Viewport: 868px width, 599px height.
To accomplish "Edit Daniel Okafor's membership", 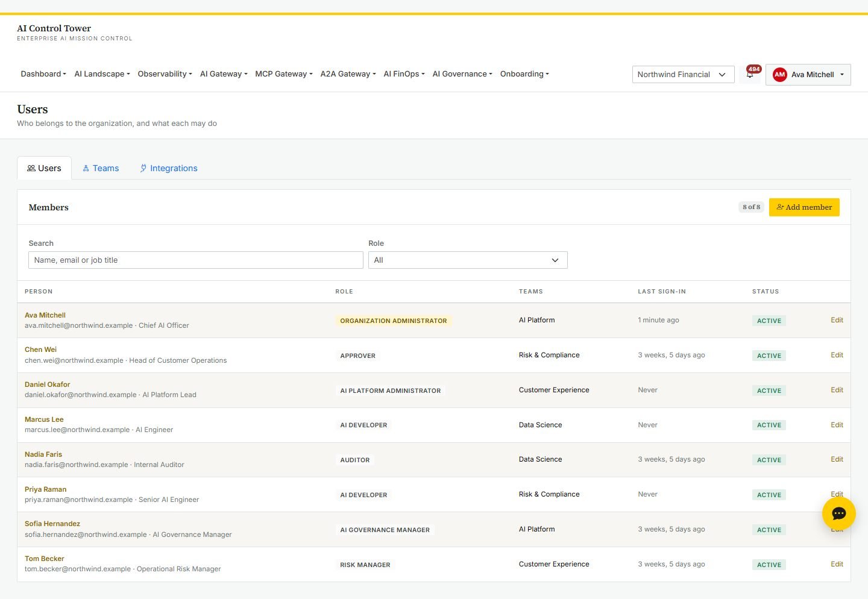I will 837,390.
